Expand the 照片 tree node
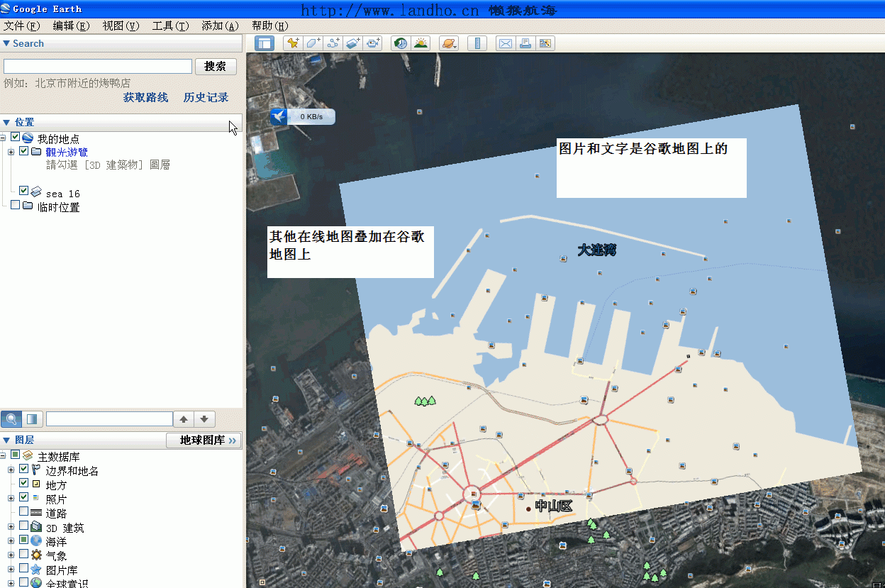This screenshot has width=885, height=588. (11, 499)
